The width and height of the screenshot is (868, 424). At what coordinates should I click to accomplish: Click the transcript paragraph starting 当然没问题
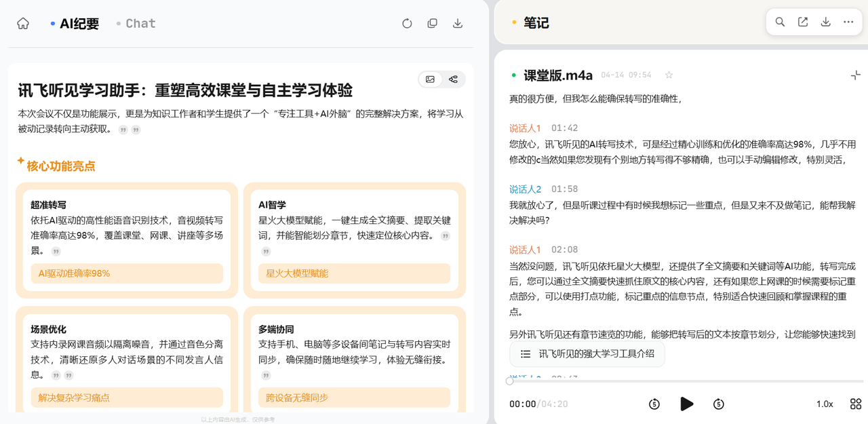pyautogui.click(x=682, y=289)
